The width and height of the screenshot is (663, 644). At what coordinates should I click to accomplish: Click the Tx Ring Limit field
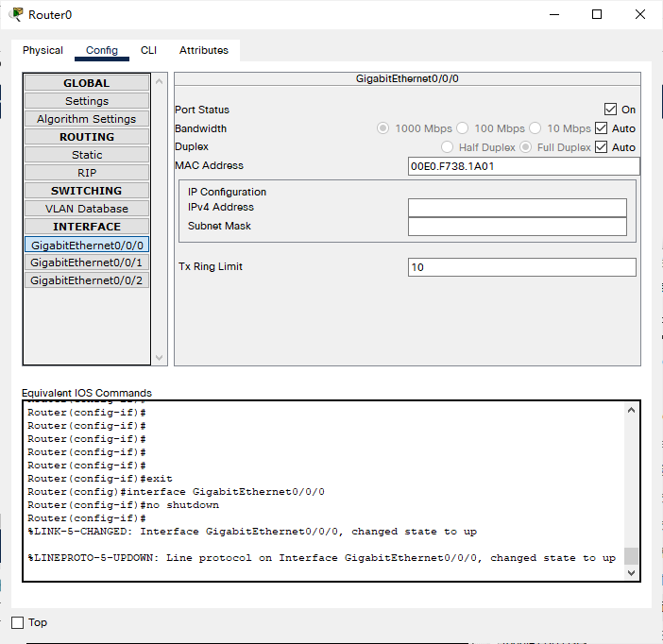(x=521, y=267)
